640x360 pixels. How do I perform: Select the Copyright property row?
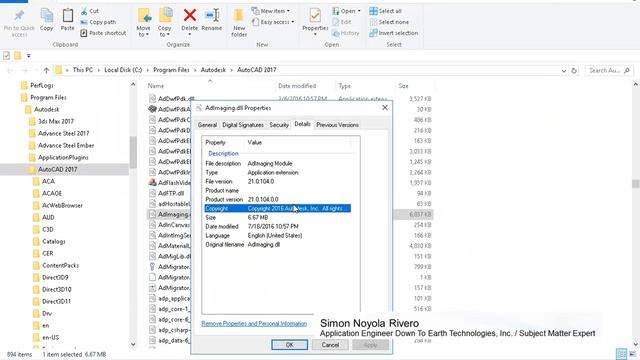click(x=278, y=209)
